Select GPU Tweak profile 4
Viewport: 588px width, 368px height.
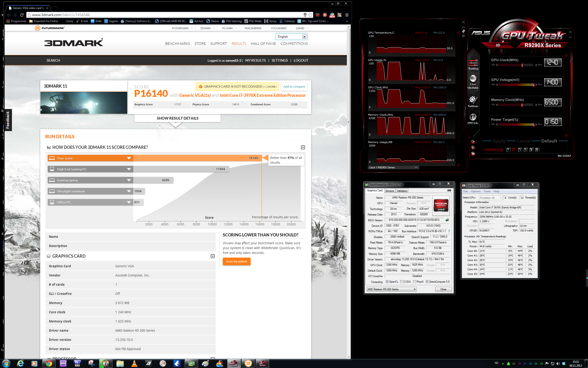tap(526, 150)
